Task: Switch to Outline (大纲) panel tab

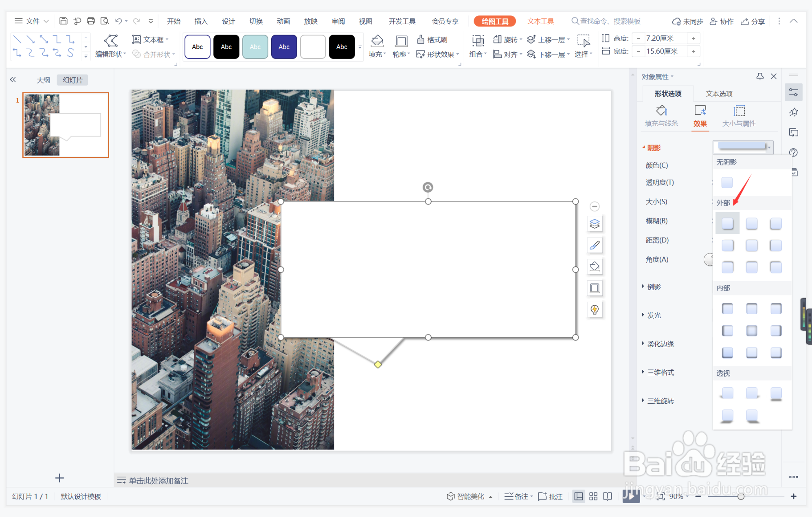Action: point(43,80)
